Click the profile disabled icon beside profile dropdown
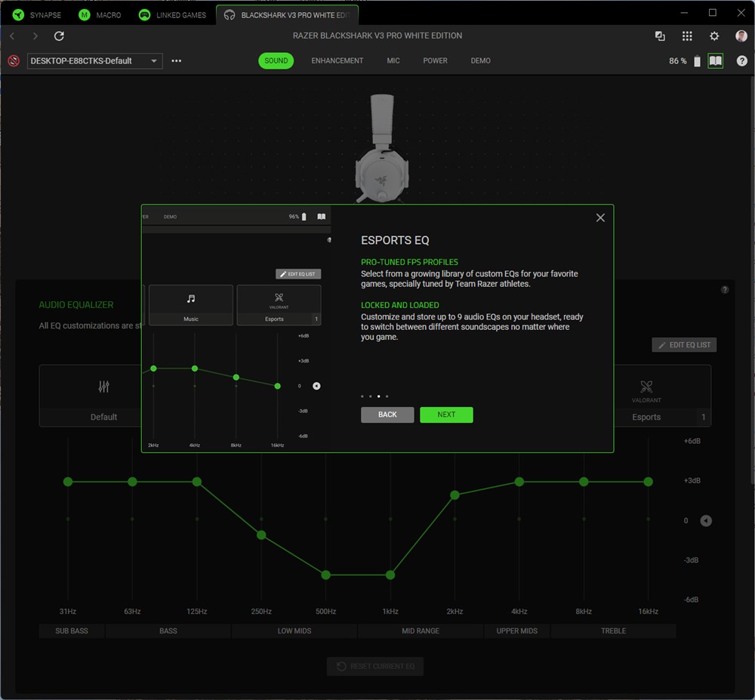This screenshot has height=700, width=755. point(14,61)
